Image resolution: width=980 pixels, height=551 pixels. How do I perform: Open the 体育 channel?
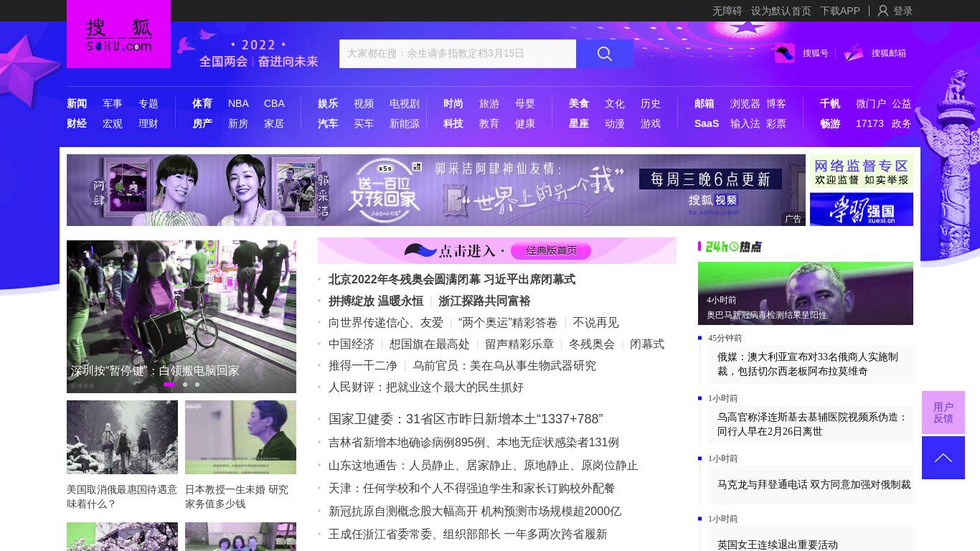[x=202, y=103]
